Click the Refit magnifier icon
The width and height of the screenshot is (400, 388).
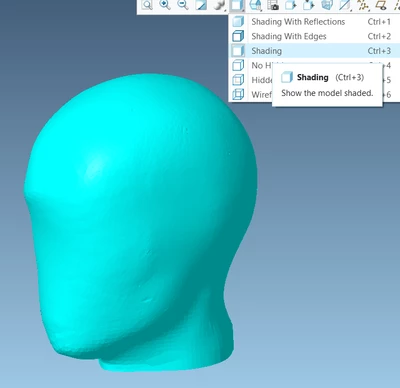[x=147, y=5]
